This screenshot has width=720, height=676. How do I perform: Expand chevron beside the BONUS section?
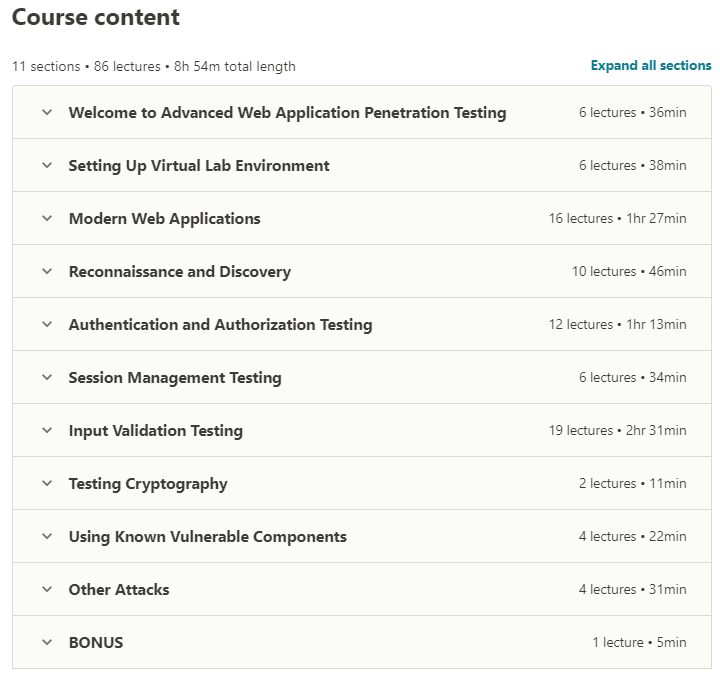tap(47, 643)
